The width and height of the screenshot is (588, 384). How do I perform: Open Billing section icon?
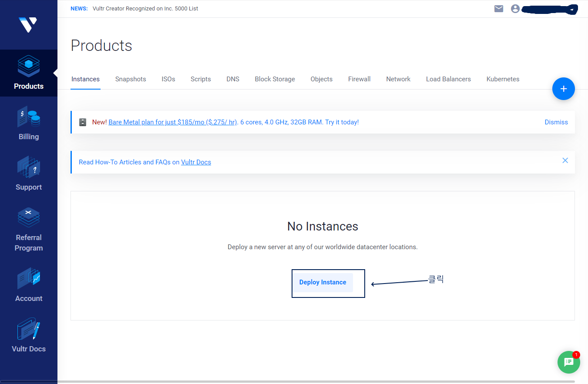tap(29, 117)
